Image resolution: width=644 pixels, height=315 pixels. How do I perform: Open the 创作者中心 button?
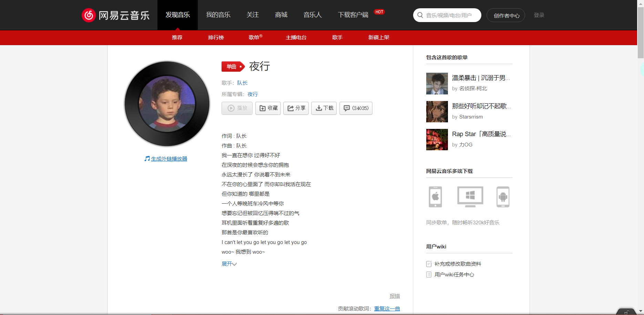click(505, 15)
